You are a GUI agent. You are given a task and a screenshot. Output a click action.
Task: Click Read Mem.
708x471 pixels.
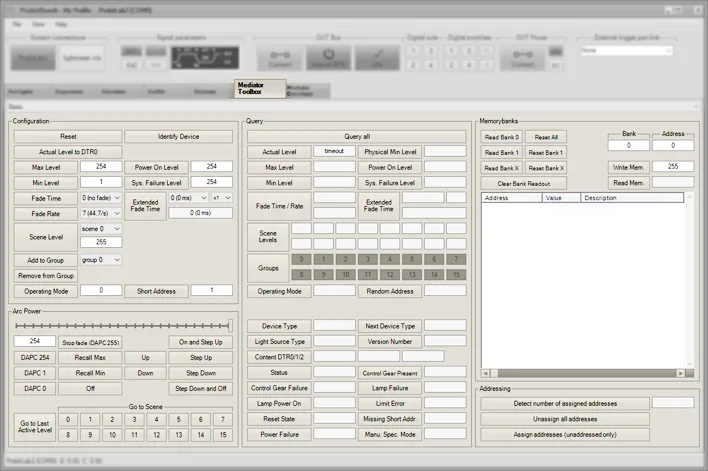click(x=628, y=183)
